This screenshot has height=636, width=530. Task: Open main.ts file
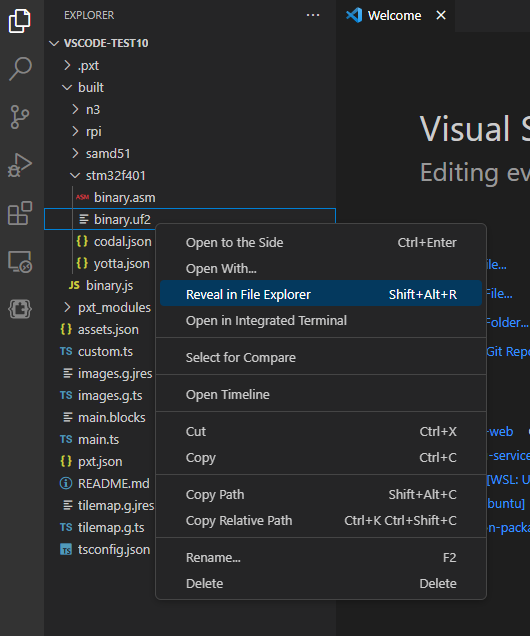point(98,439)
